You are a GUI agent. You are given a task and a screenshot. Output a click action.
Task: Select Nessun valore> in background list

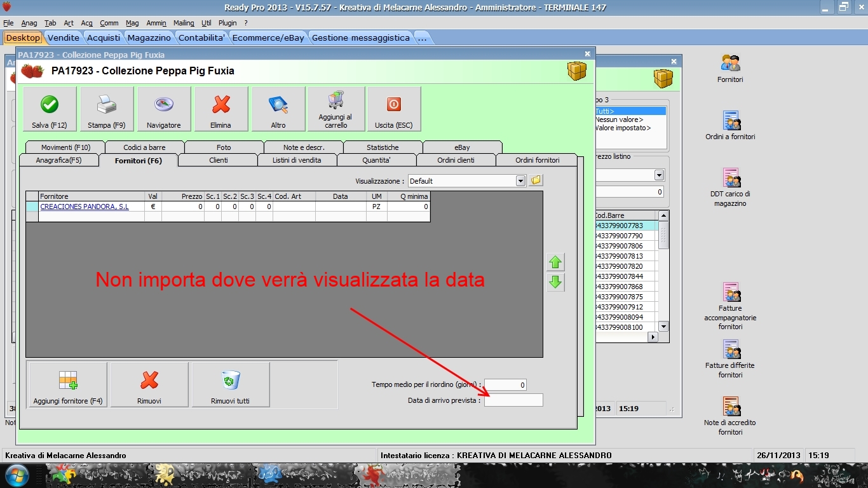coord(620,119)
